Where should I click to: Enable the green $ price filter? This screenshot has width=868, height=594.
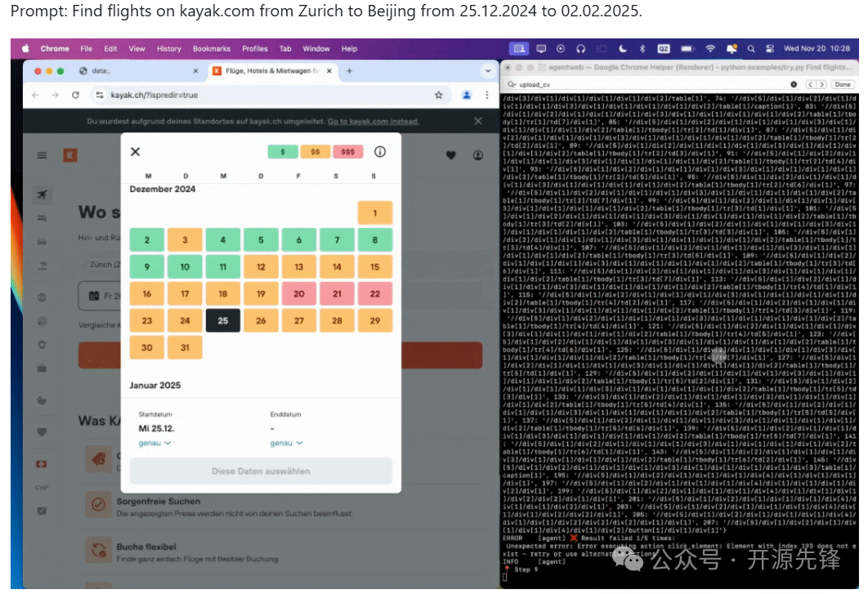[x=283, y=152]
